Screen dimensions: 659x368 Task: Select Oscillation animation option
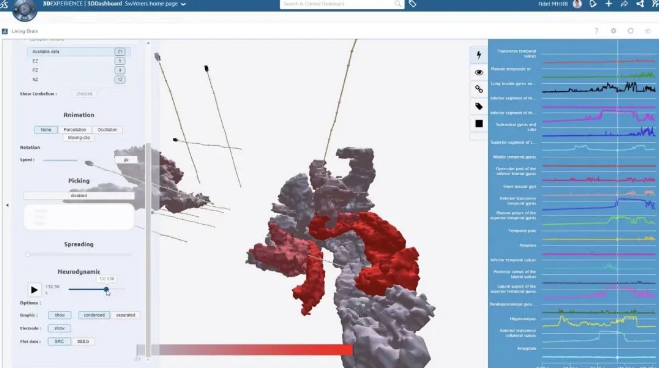pyautogui.click(x=107, y=130)
